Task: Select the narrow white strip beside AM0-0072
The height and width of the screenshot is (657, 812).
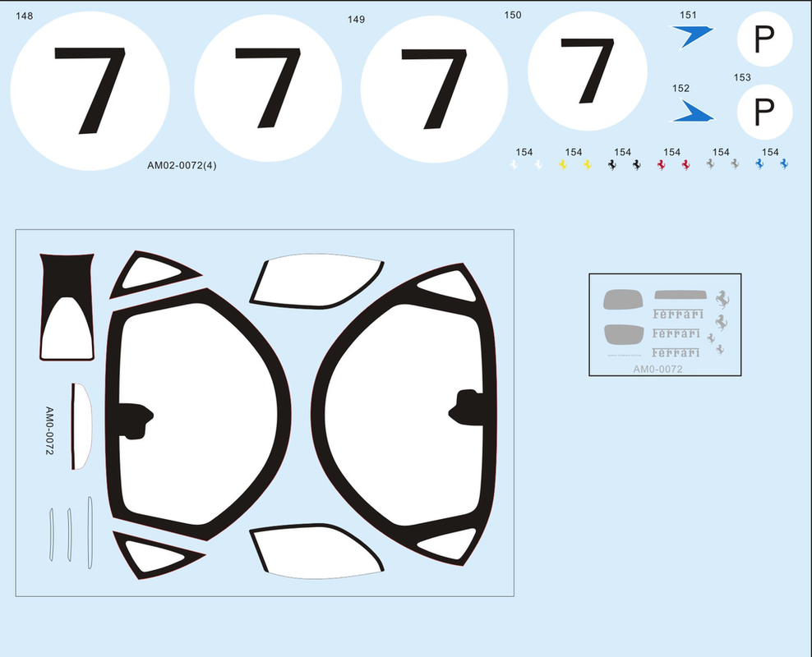Action: tap(81, 426)
